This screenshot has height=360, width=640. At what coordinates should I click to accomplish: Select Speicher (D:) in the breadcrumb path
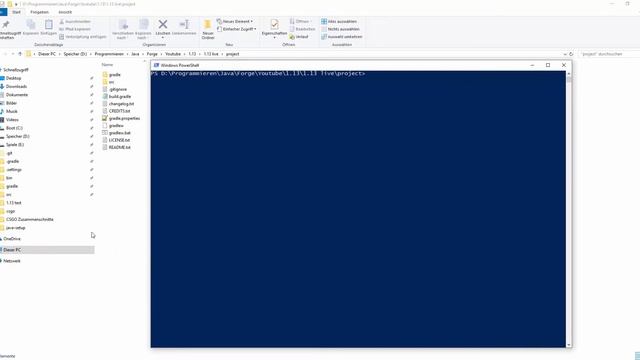tap(75, 54)
